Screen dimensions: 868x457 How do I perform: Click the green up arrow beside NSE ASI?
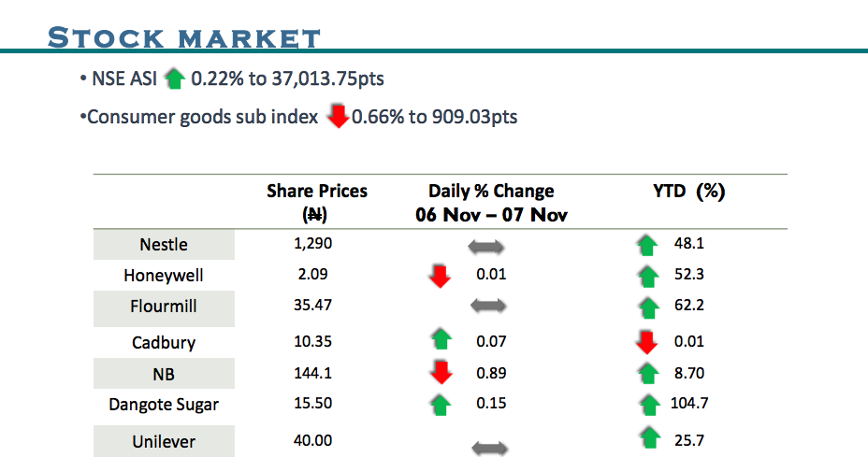[173, 79]
